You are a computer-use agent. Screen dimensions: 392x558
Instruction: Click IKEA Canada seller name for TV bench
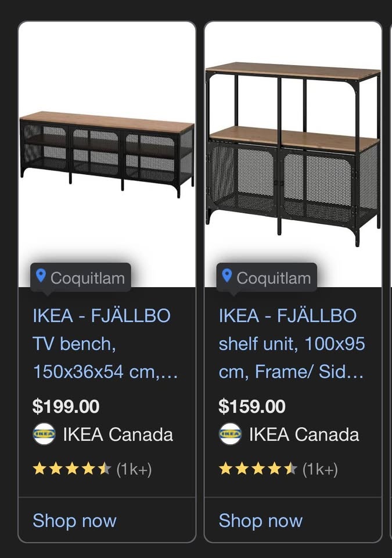coord(118,435)
